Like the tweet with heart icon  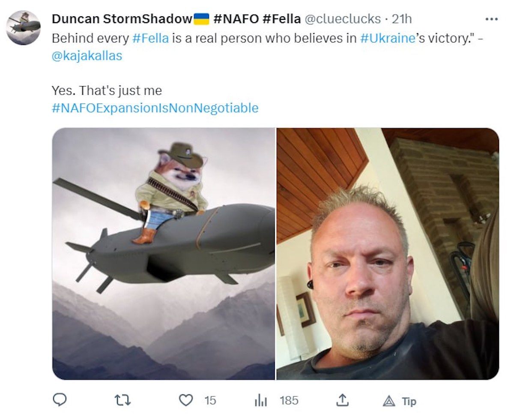coord(185,401)
